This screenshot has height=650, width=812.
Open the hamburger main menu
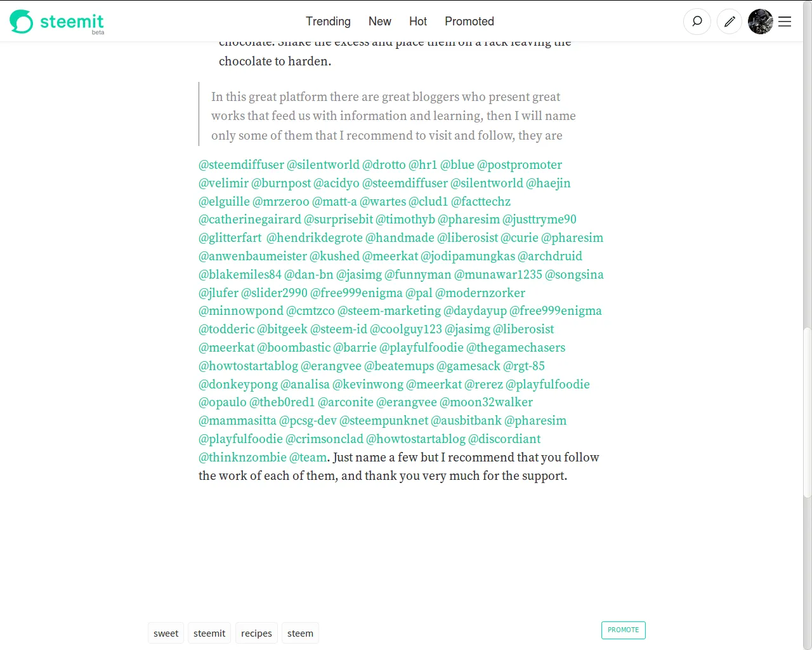785,22
